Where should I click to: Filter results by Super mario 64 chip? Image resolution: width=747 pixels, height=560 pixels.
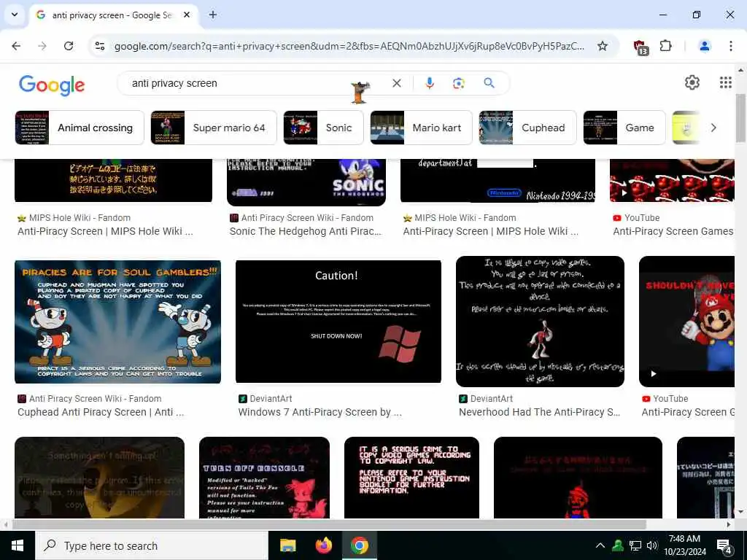coord(214,128)
